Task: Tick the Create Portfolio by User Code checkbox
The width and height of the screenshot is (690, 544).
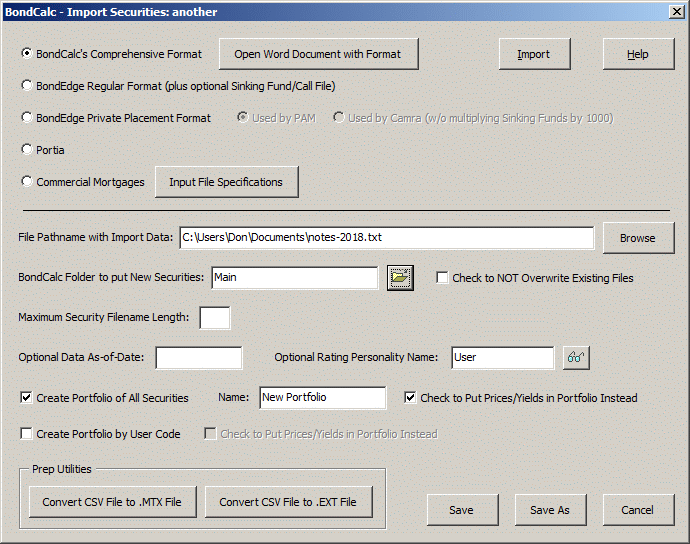Action: pos(26,434)
